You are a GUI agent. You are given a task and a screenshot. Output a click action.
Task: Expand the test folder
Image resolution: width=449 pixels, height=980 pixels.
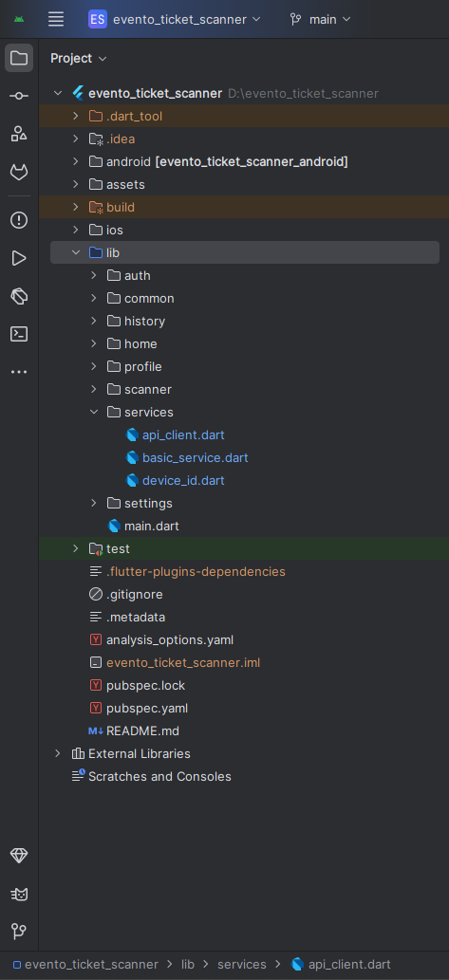coord(76,548)
